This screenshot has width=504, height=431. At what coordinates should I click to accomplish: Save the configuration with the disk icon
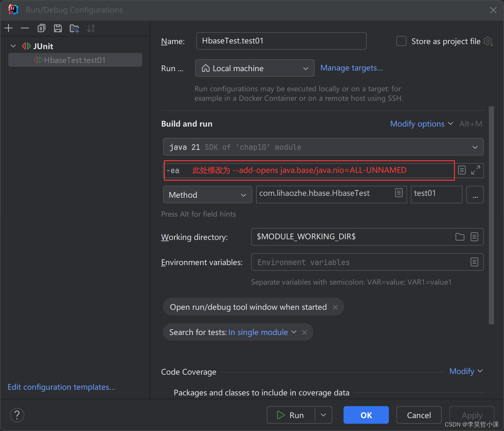[58, 28]
